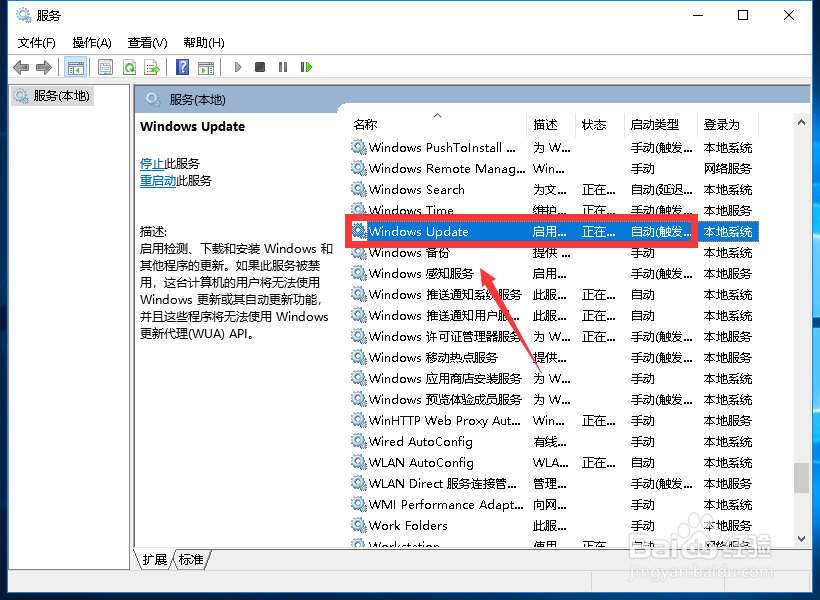This screenshot has height=600, width=820.
Task: Sort by the 描述 column header
Action: [551, 124]
